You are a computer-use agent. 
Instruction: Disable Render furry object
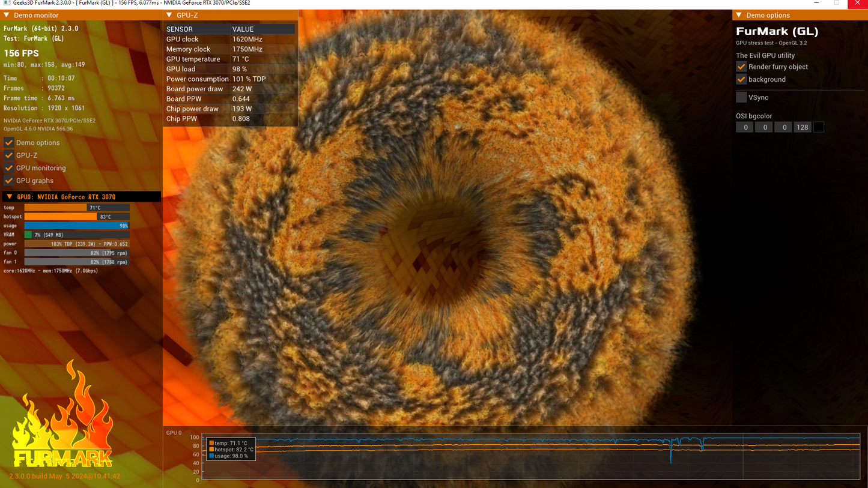pos(741,67)
